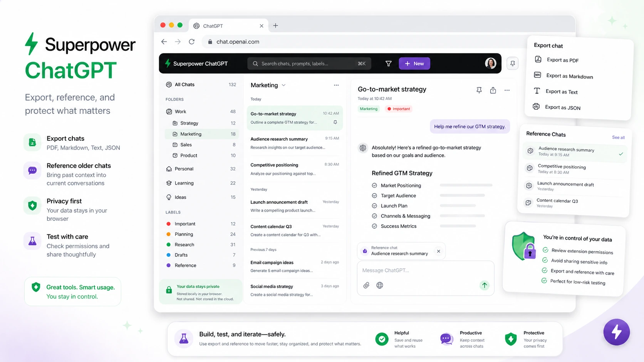Image resolution: width=644 pixels, height=362 pixels.
Task: Click the paperclip attach icon
Action: click(366, 285)
